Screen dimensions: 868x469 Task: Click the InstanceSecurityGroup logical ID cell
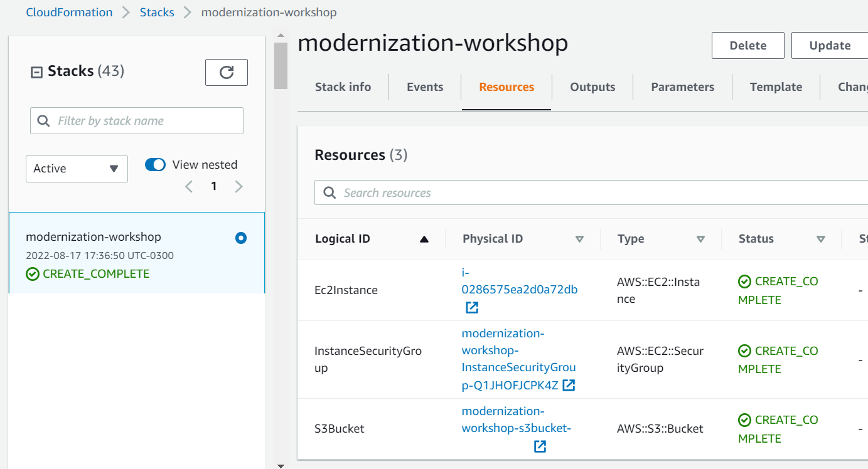tap(368, 359)
